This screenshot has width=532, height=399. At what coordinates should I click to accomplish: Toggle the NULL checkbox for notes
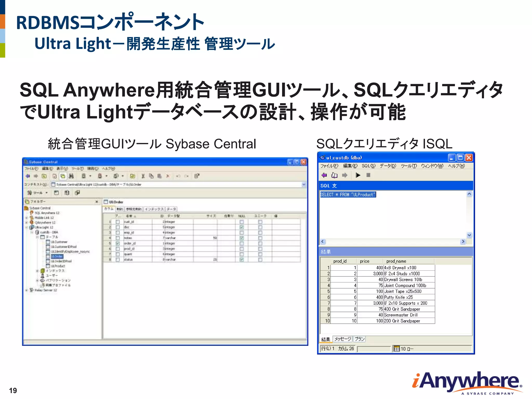tap(242, 238)
